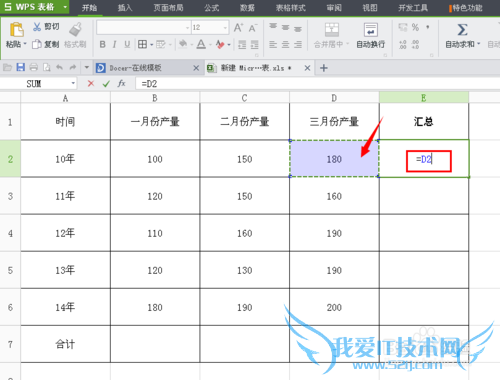Viewport: 500px width, 380px height.
Task: Increase font size with large A
Action: tap(238, 27)
